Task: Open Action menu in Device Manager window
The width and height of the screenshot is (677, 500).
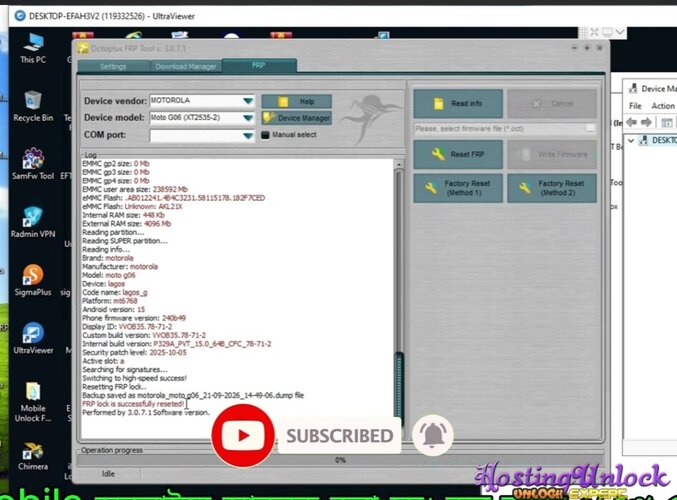Action: [x=663, y=106]
